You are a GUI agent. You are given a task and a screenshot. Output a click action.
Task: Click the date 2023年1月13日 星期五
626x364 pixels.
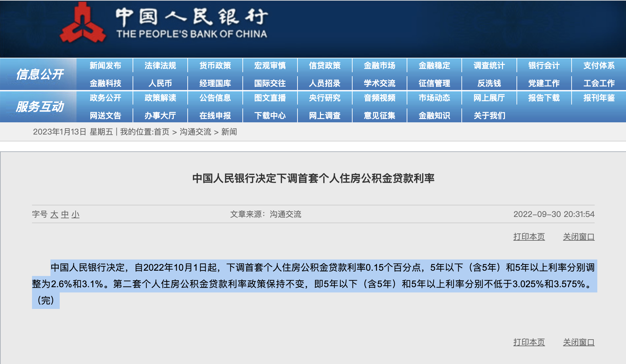[73, 132]
